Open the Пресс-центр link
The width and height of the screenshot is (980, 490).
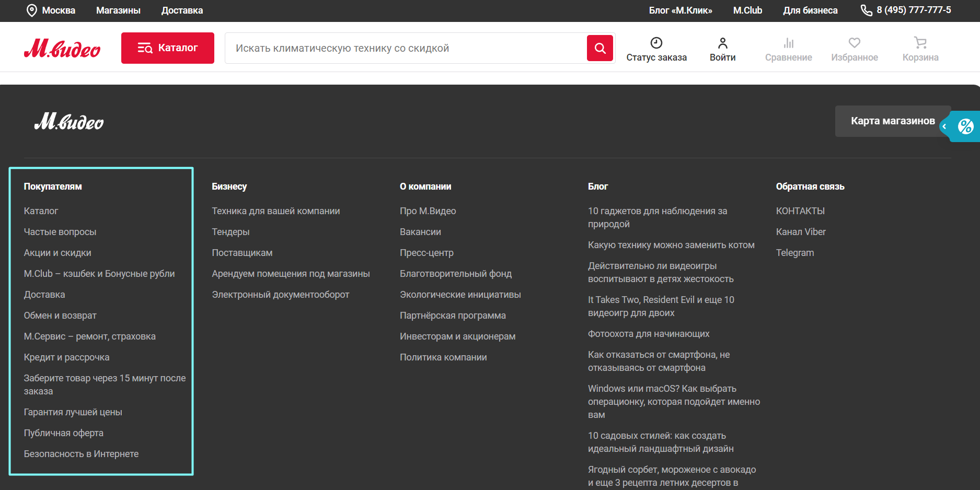click(x=427, y=253)
